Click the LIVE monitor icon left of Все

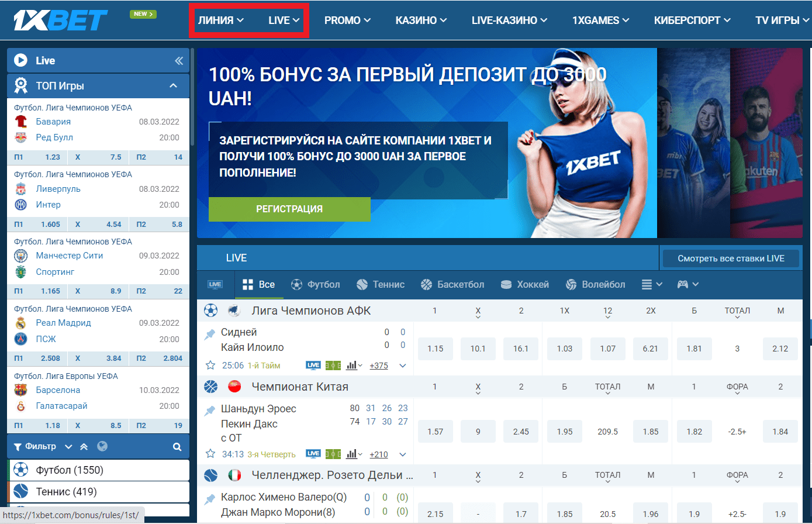(x=215, y=285)
